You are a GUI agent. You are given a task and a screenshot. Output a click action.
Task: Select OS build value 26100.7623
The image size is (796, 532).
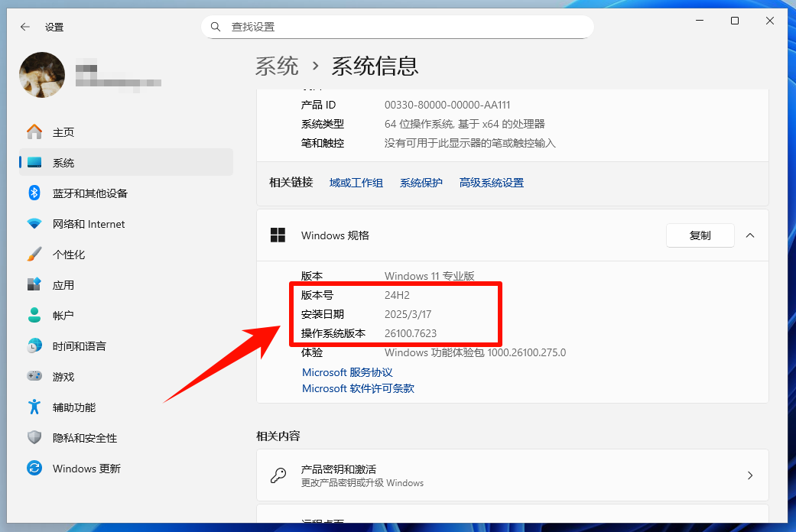point(411,333)
